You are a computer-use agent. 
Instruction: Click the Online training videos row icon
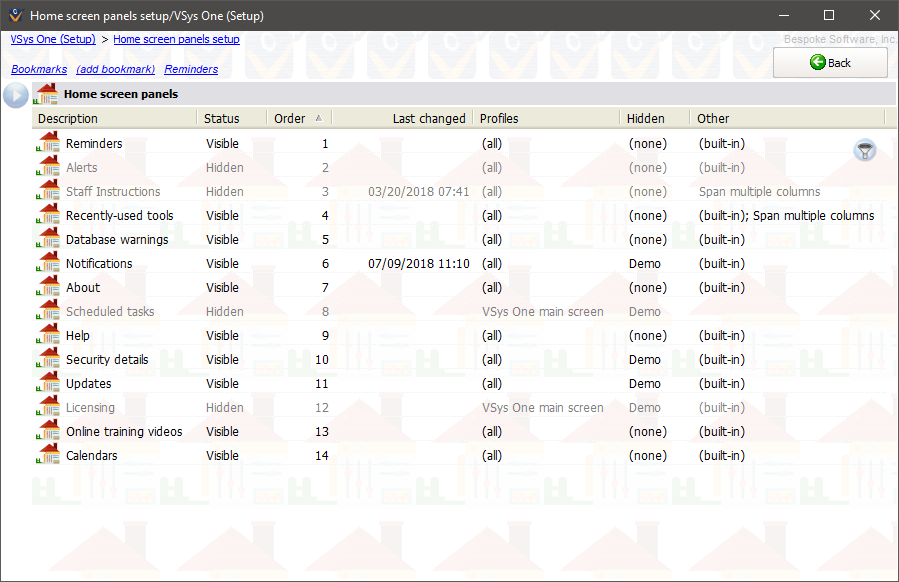pos(48,431)
